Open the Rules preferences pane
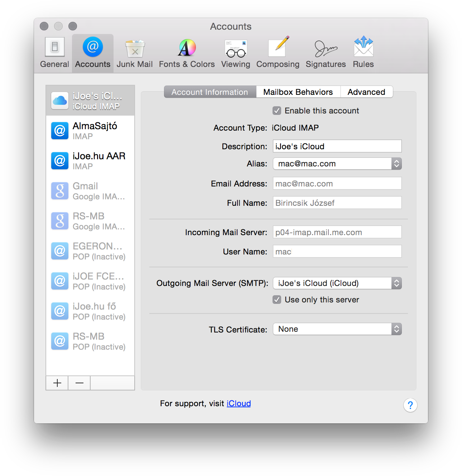Image resolution: width=462 pixels, height=476 pixels. coord(363,53)
